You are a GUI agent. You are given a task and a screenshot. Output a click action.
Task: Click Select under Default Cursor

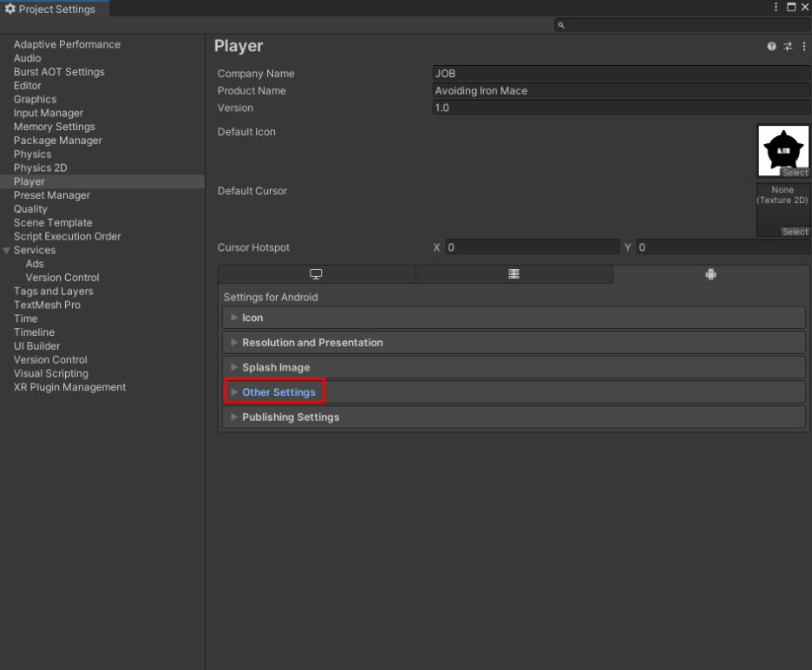pos(795,232)
